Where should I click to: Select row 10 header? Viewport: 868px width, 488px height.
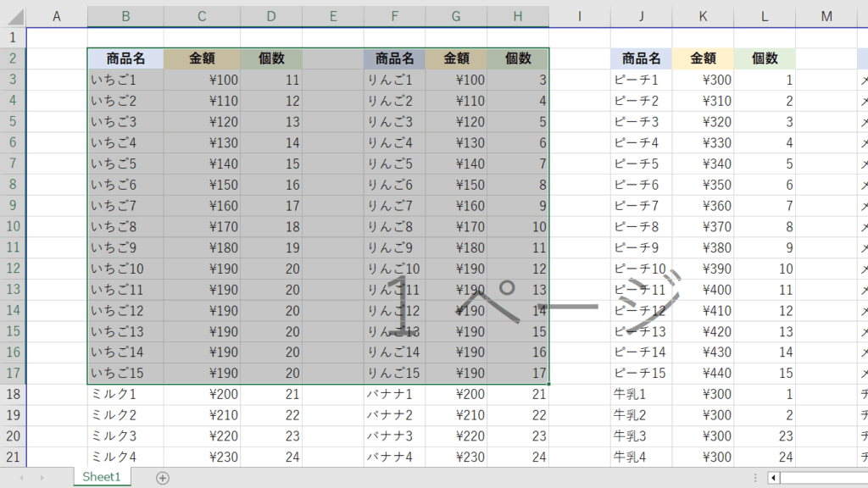13,226
